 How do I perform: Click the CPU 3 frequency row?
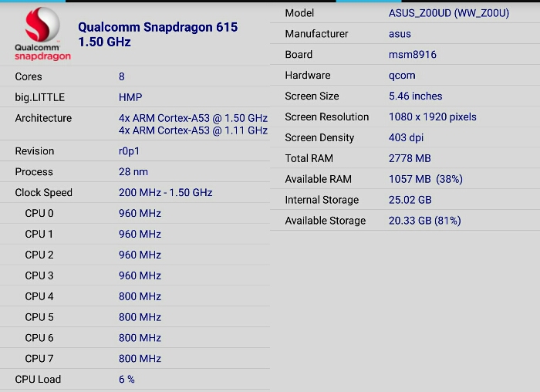(135, 275)
